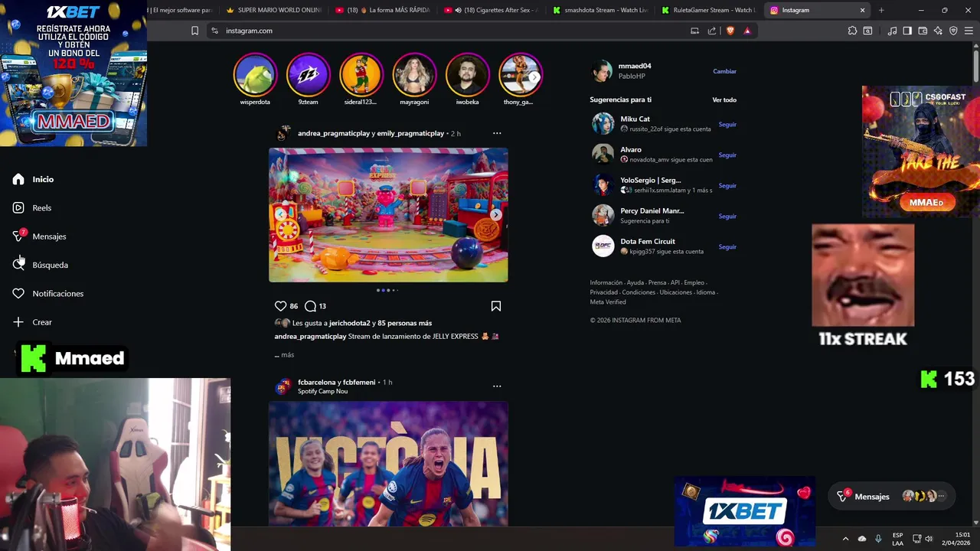Open Reels from the sidebar

click(31, 207)
